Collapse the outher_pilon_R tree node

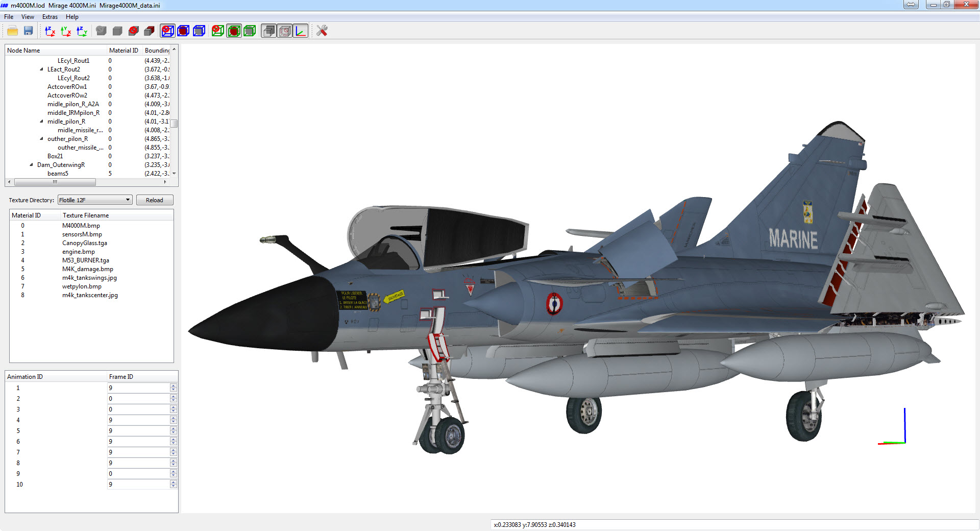tap(41, 139)
